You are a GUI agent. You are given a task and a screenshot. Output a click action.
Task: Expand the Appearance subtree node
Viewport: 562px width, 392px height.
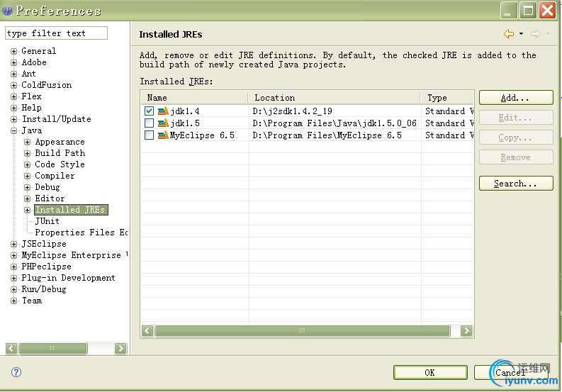[x=27, y=142]
